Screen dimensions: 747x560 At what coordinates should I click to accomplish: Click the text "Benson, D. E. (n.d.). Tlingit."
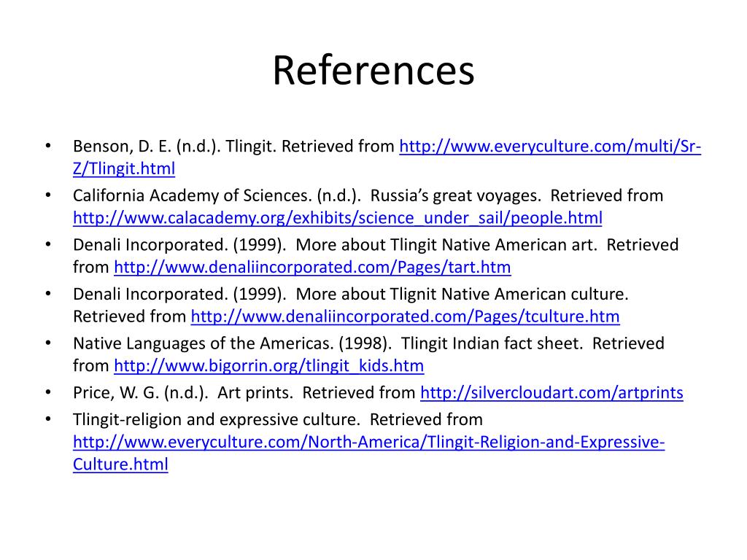[x=175, y=146]
